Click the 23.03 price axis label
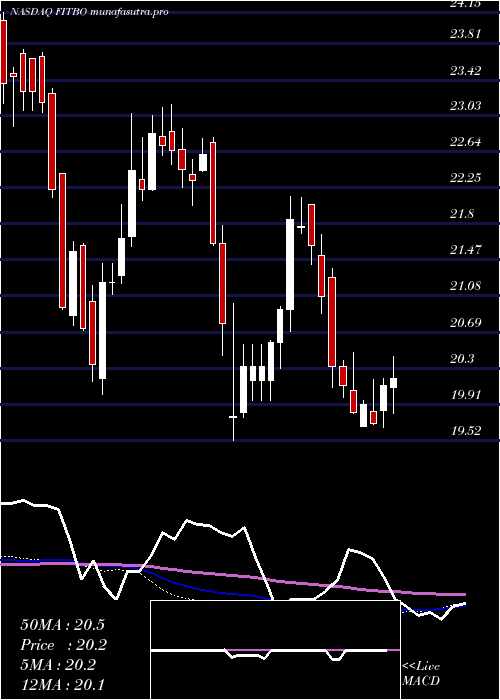This screenshot has width=500, height=700. point(466,106)
